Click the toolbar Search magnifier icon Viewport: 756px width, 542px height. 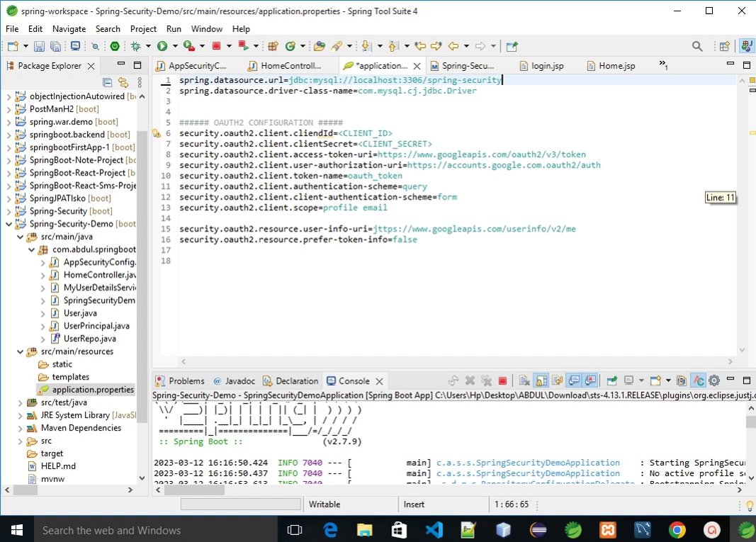697,46
